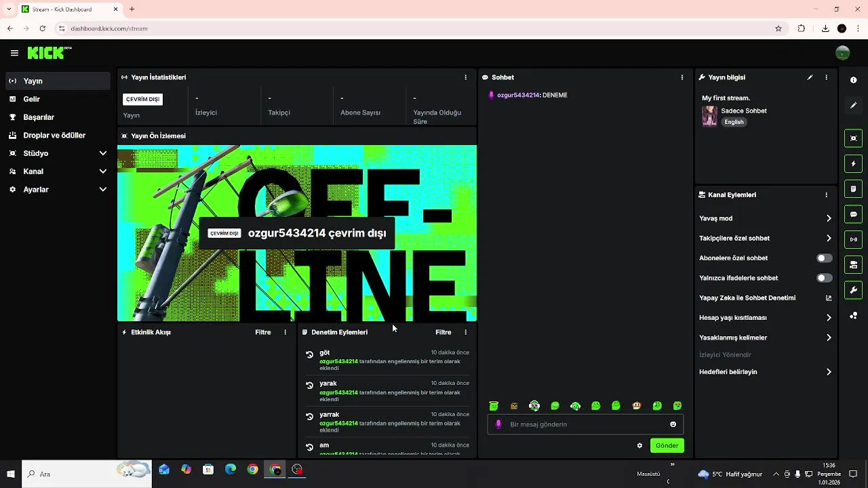This screenshot has height=488, width=868.
Task: Click the pencil icon in the right toolbar
Action: coord(853,105)
